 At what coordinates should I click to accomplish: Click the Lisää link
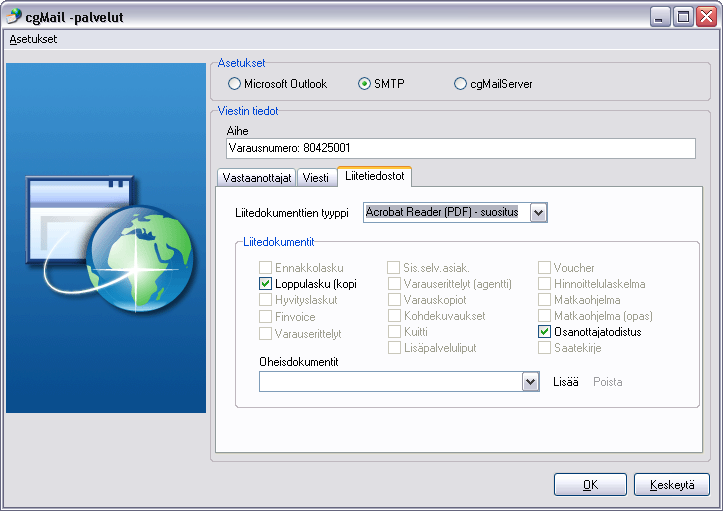pos(566,382)
